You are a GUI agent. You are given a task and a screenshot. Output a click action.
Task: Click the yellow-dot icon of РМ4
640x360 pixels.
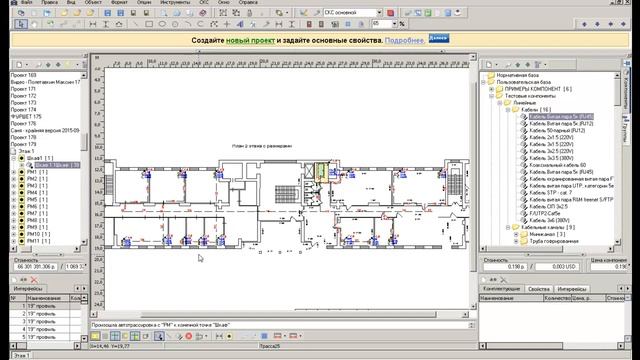click(x=22, y=193)
